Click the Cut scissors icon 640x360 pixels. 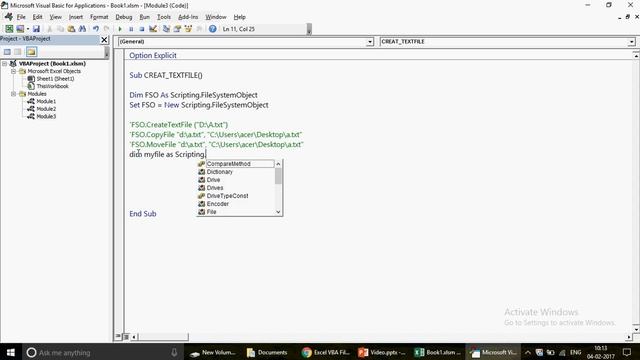tap(49, 29)
